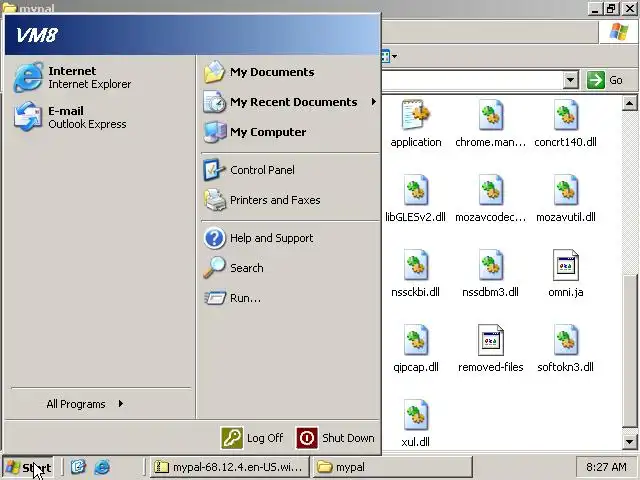Viewport: 640px width, 480px height.
Task: Click the scrollbar down arrow
Action: pos(629,442)
